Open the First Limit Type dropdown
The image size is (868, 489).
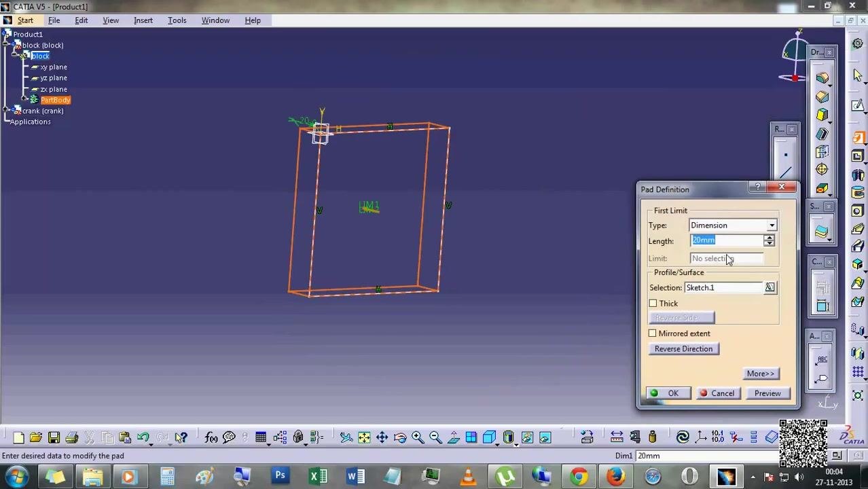(772, 225)
